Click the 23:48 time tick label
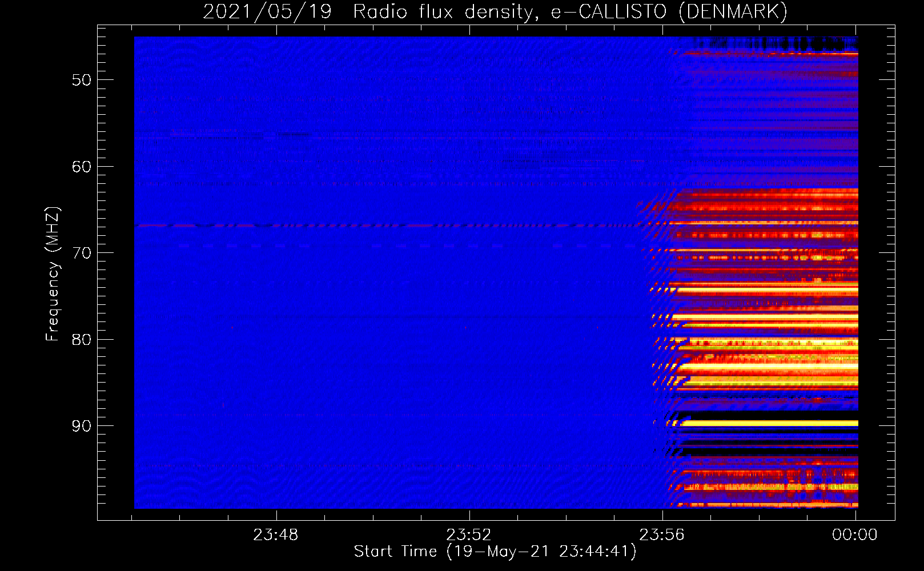The image size is (924, 571). (276, 535)
